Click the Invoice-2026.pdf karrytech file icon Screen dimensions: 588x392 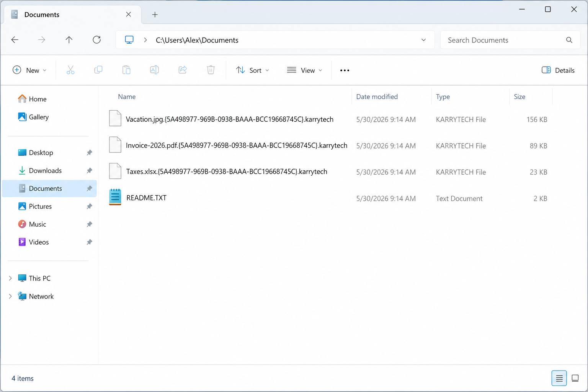click(x=115, y=145)
